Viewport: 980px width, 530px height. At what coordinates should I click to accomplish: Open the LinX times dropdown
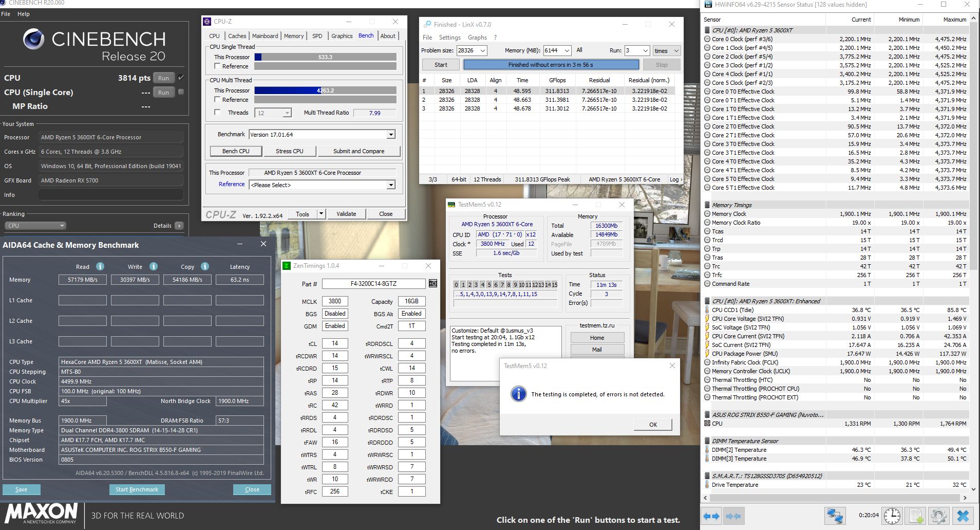pos(667,50)
